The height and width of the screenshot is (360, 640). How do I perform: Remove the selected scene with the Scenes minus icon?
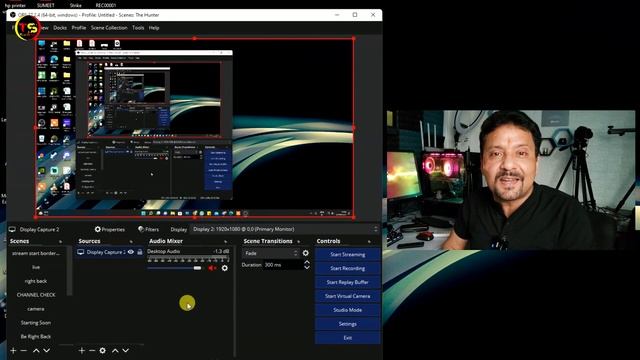point(24,351)
